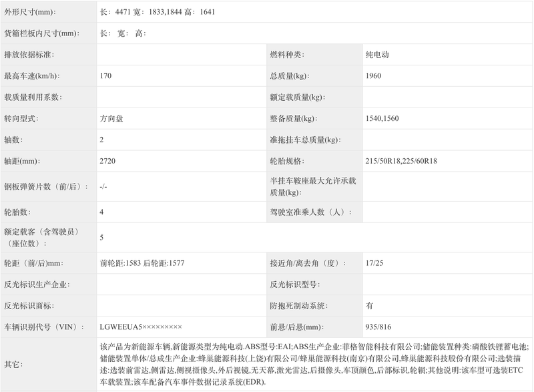The width and height of the screenshot is (534, 392).
Task: Select the 轮胎规格 label
Action: point(286,161)
